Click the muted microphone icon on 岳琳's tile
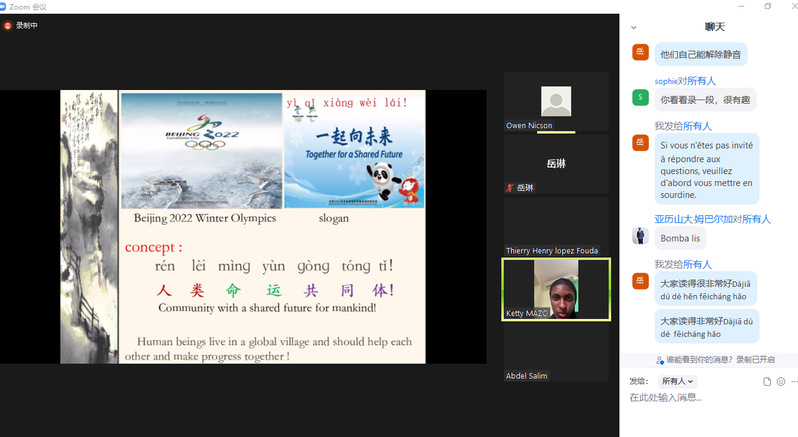 pos(510,188)
